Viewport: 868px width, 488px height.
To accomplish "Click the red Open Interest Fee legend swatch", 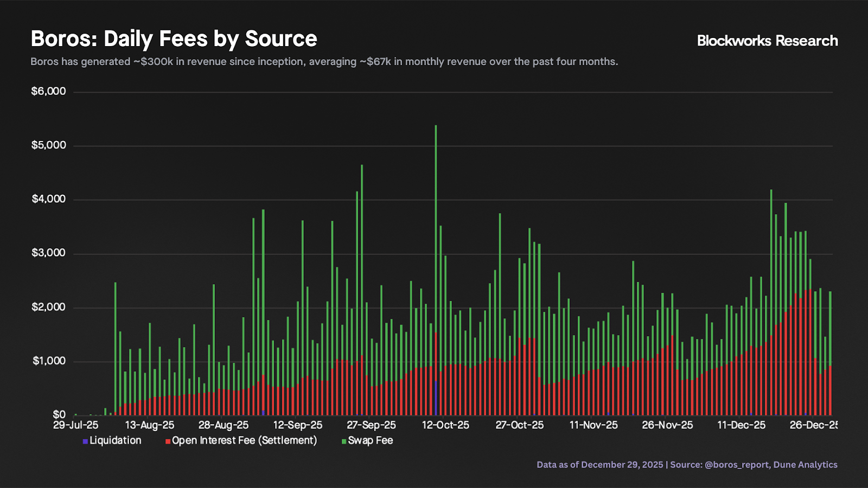I will 168,441.
